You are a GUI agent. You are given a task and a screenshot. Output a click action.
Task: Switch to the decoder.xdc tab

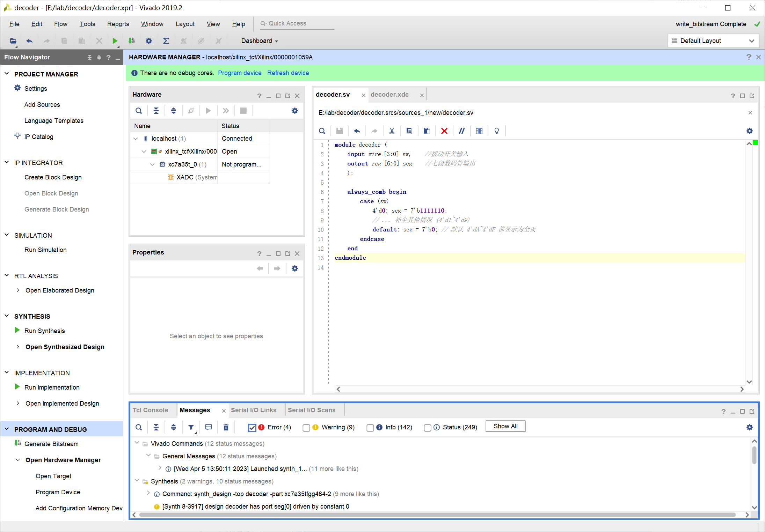tap(389, 95)
